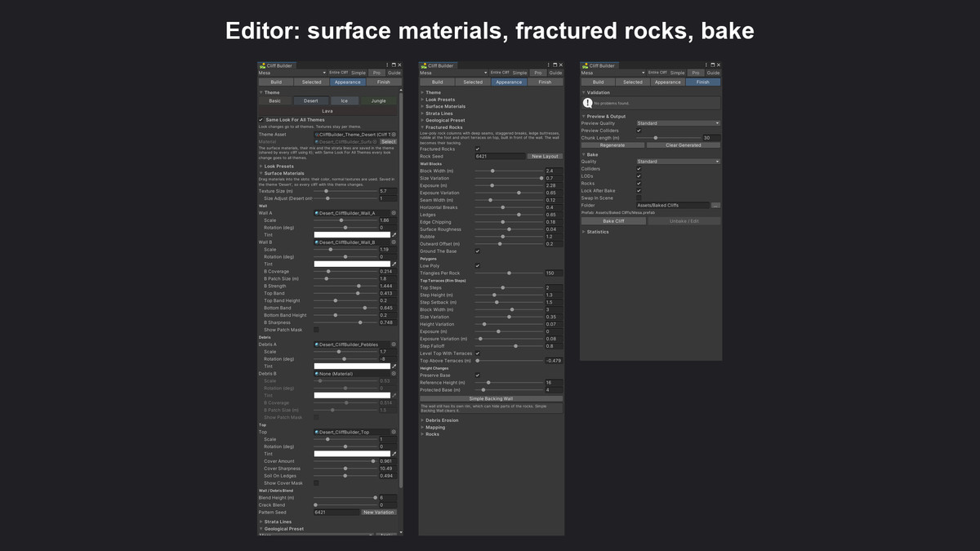Open Mesa dropdown in the right panel

point(615,73)
